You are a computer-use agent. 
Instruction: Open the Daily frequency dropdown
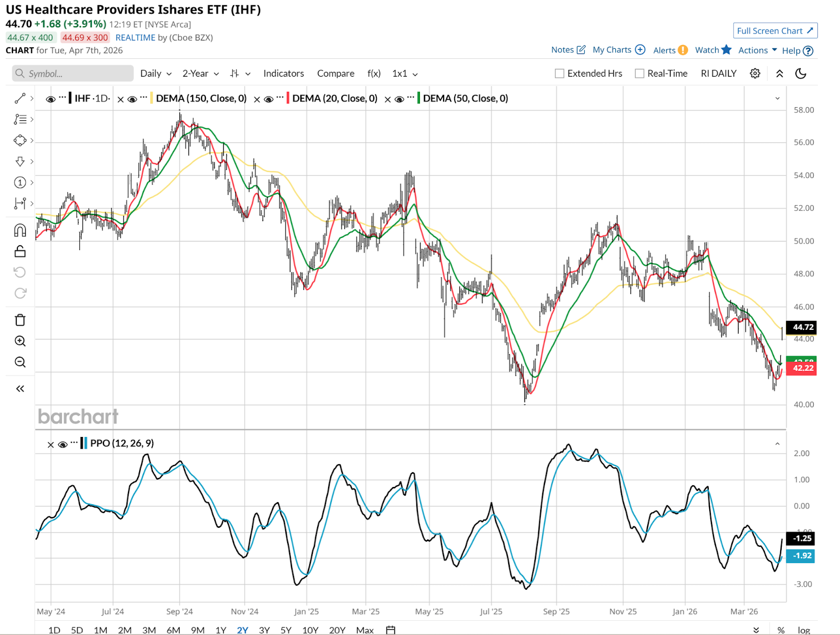click(x=155, y=74)
